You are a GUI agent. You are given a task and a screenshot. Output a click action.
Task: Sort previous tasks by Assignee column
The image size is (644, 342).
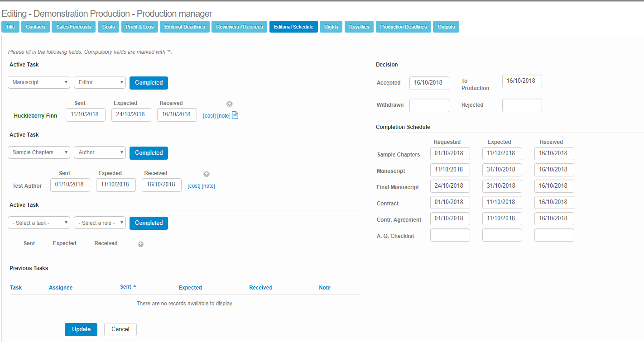(61, 288)
